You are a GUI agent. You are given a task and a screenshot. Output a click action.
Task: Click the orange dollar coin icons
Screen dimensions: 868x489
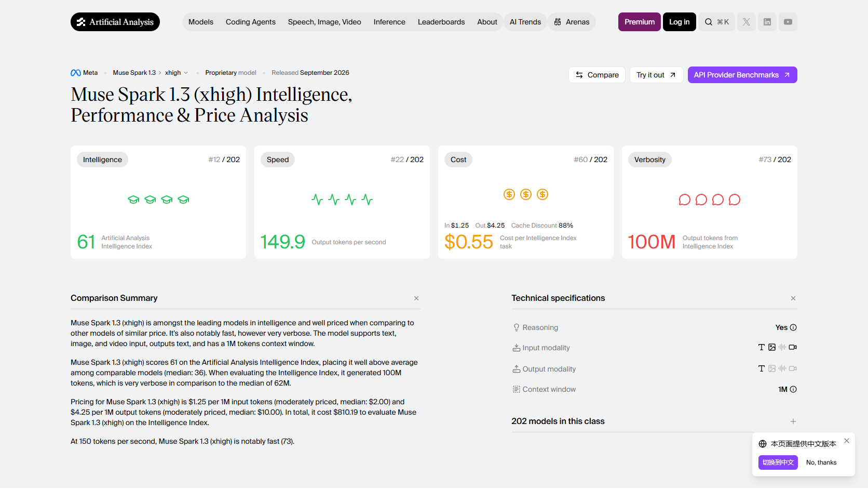526,194
